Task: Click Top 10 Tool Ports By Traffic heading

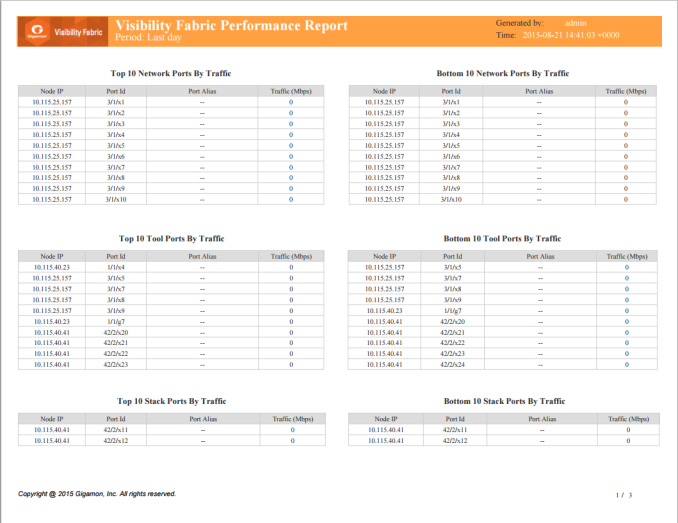Action: point(171,238)
